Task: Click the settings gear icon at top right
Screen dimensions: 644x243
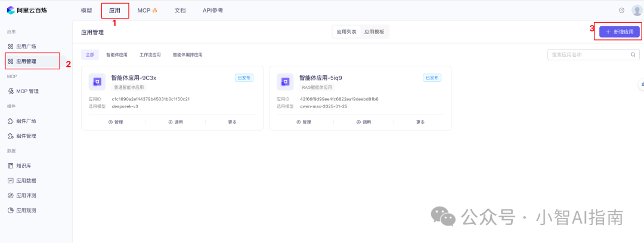Action: tap(621, 10)
